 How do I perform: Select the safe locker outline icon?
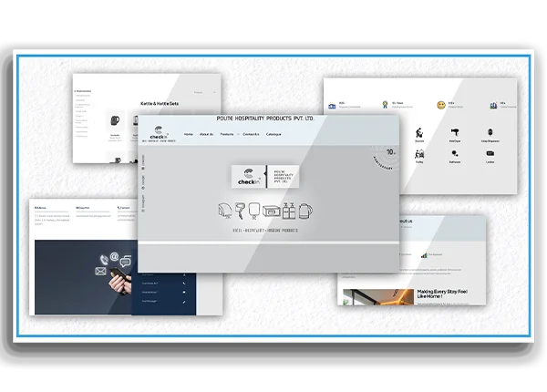coord(269,211)
